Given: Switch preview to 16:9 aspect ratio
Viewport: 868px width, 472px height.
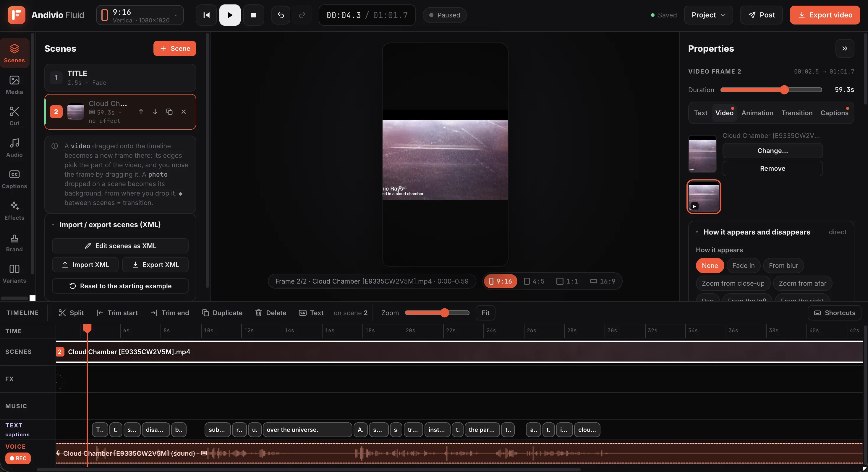Looking at the screenshot, I should 603,281.
